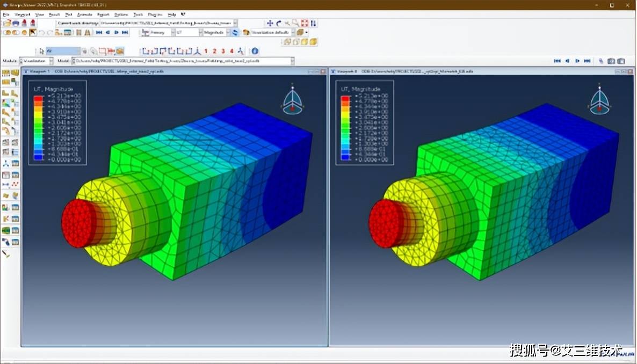Apply custom view 3

(223, 51)
